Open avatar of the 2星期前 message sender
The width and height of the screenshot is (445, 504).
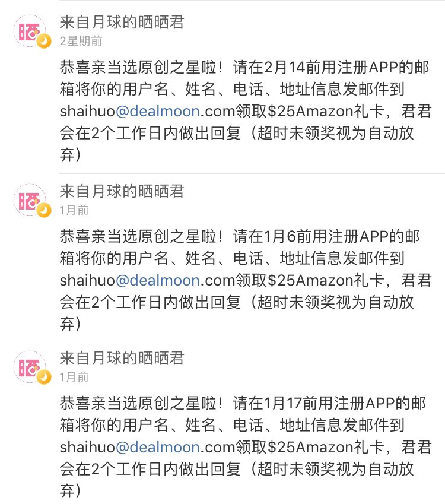pos(30,31)
